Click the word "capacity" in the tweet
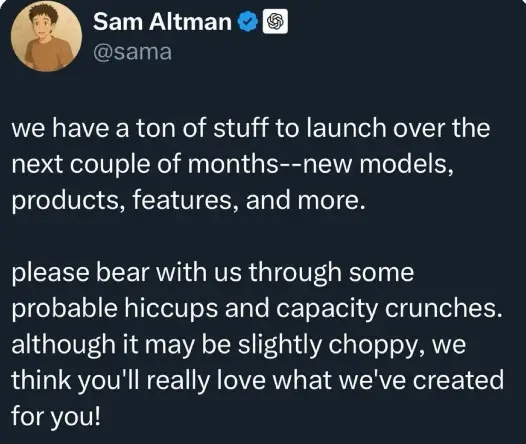526x444 pixels. (327, 310)
